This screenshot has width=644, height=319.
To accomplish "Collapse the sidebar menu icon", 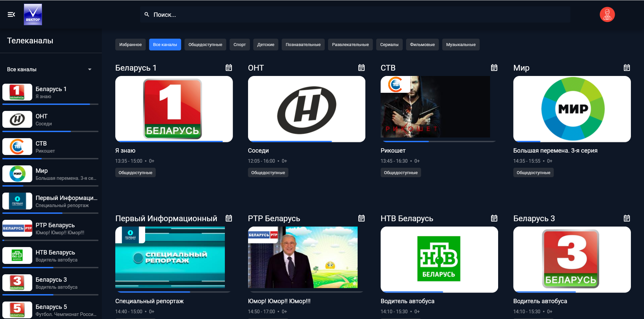I will [x=11, y=14].
